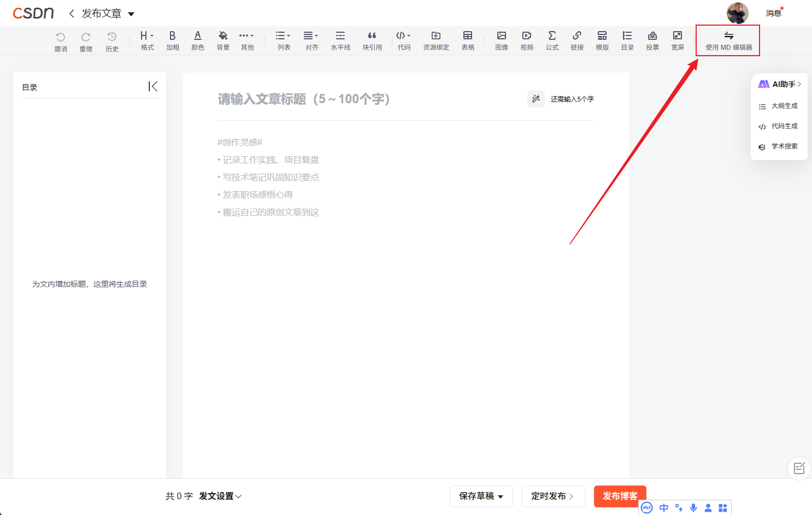This screenshot has height=515, width=812.
Task: Click the 发布博客 publish button
Action: click(620, 496)
